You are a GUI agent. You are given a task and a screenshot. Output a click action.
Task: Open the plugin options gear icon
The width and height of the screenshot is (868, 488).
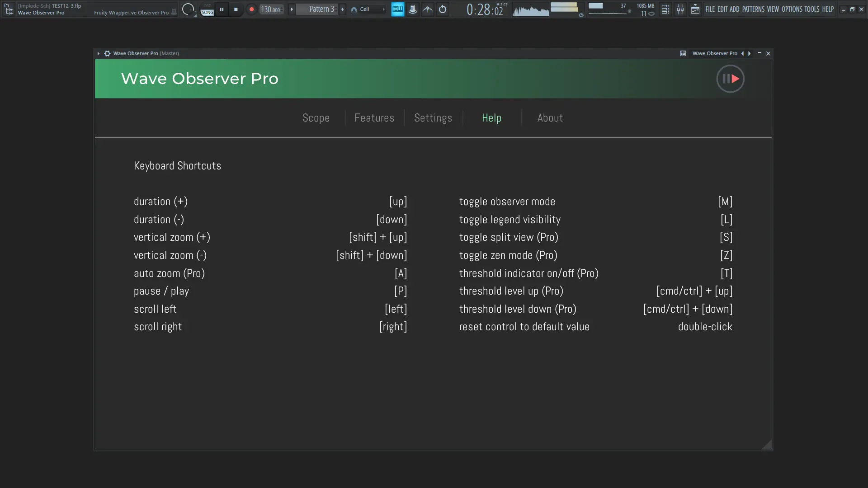(x=107, y=53)
